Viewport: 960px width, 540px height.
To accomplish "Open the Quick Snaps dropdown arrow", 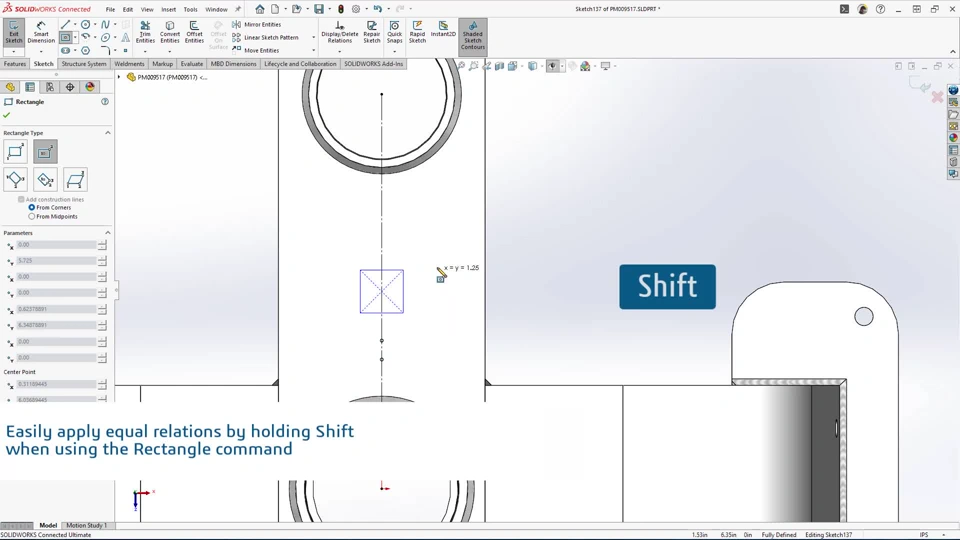I will click(394, 51).
